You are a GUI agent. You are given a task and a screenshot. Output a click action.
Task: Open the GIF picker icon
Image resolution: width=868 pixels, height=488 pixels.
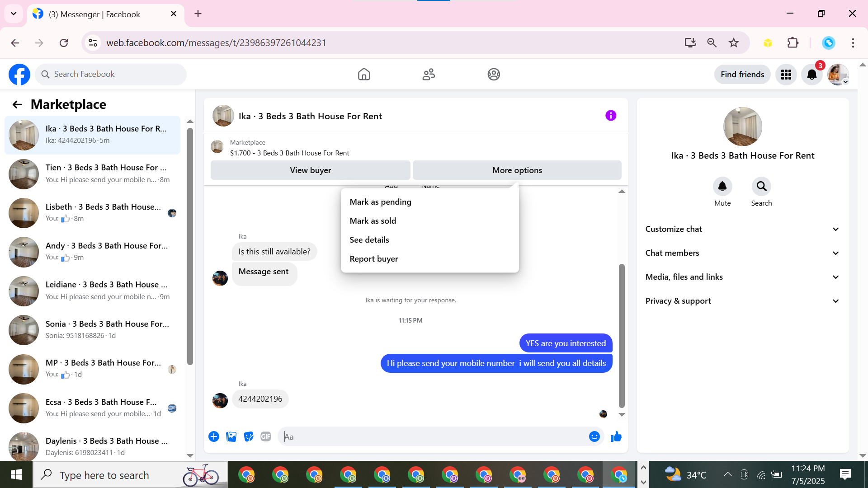pyautogui.click(x=266, y=436)
